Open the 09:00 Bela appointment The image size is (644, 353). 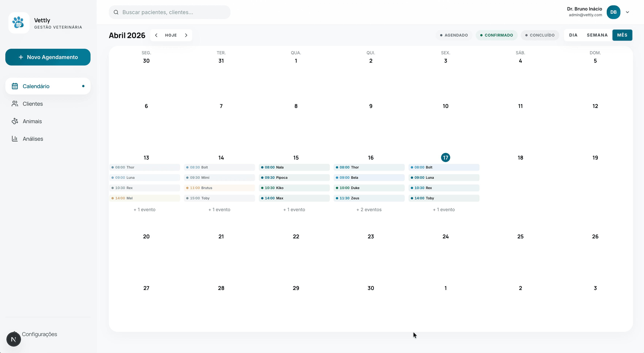point(369,177)
